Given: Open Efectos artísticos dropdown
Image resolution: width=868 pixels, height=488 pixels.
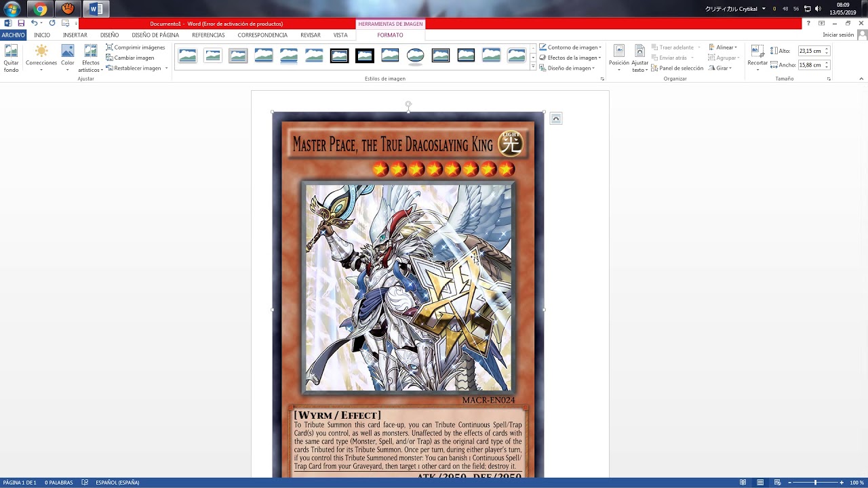Looking at the screenshot, I should (x=90, y=58).
